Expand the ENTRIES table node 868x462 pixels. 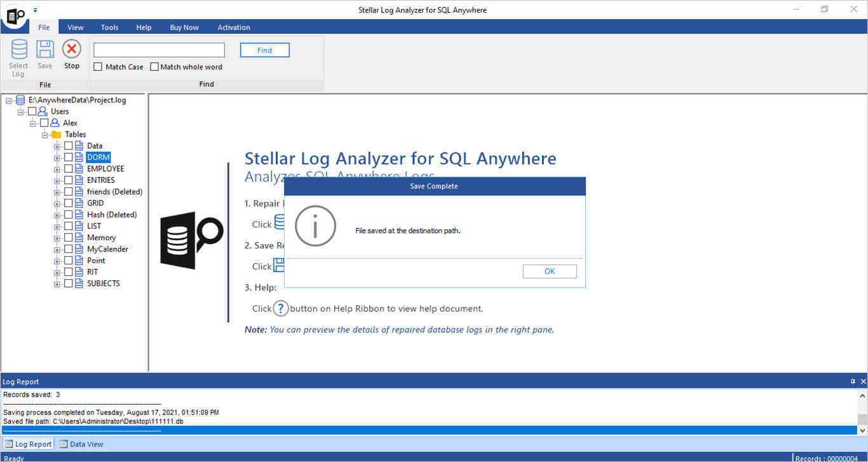(x=57, y=180)
